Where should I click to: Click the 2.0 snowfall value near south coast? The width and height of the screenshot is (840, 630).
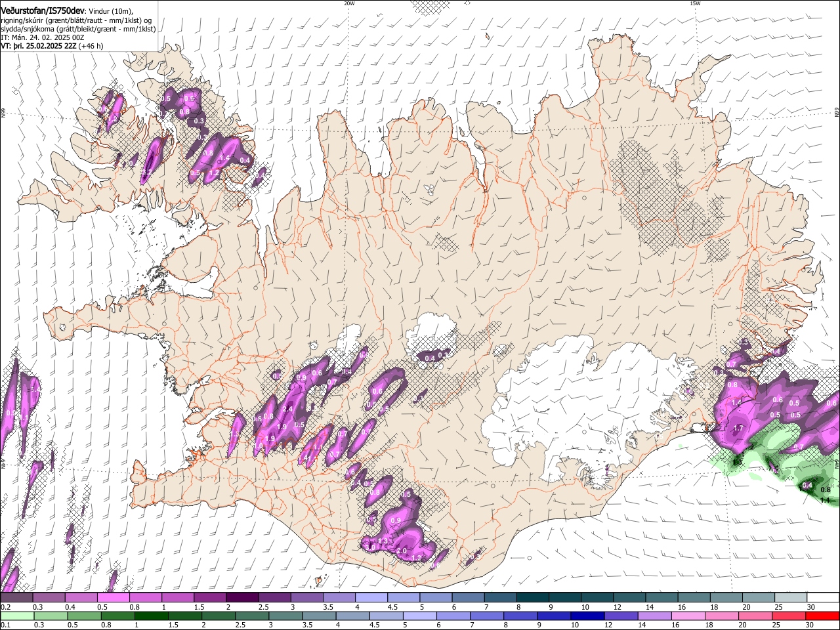tap(402, 551)
